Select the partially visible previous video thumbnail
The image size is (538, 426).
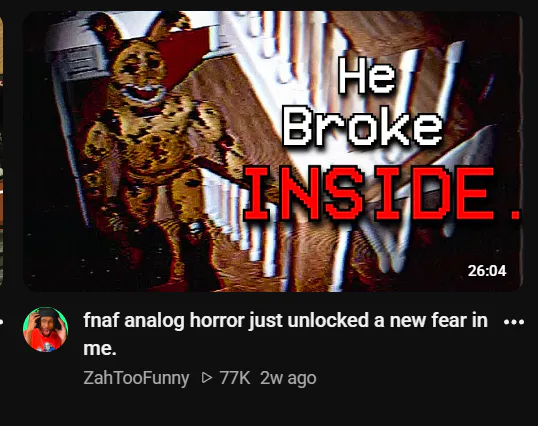point(1,151)
